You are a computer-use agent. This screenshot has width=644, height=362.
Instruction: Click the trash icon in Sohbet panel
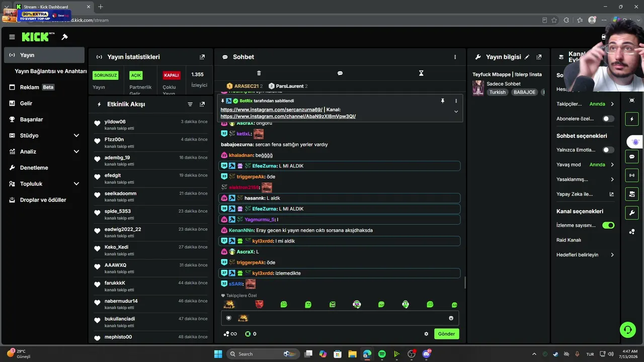pyautogui.click(x=259, y=73)
